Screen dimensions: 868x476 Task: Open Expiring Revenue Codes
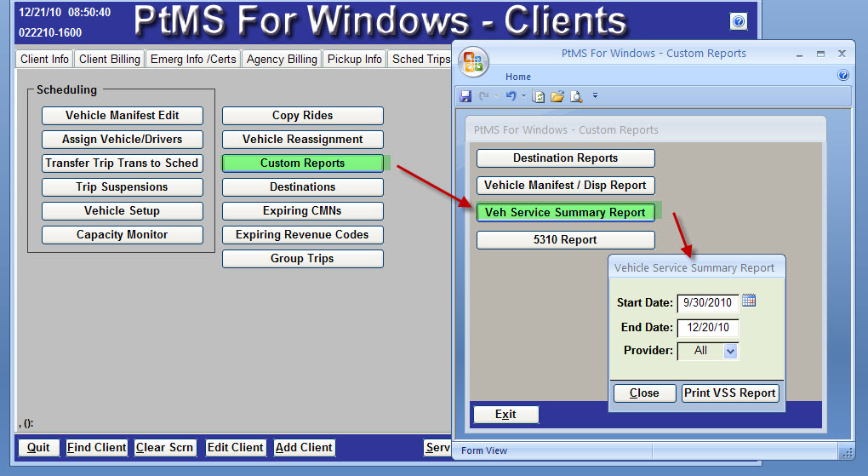[x=303, y=234]
